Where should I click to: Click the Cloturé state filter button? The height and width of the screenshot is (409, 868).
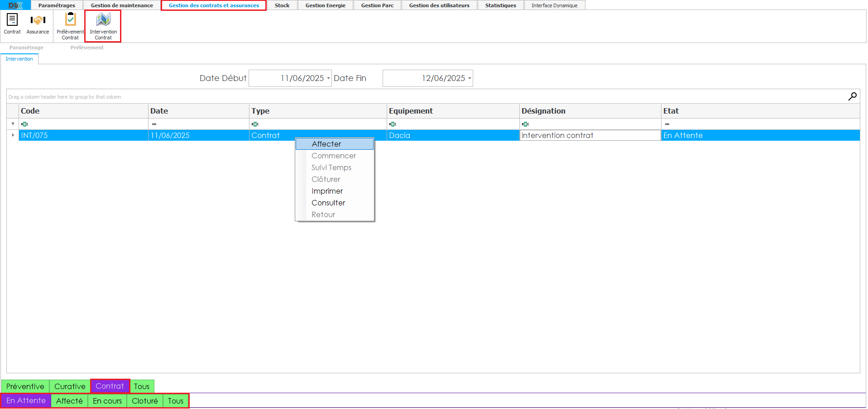pyautogui.click(x=144, y=401)
